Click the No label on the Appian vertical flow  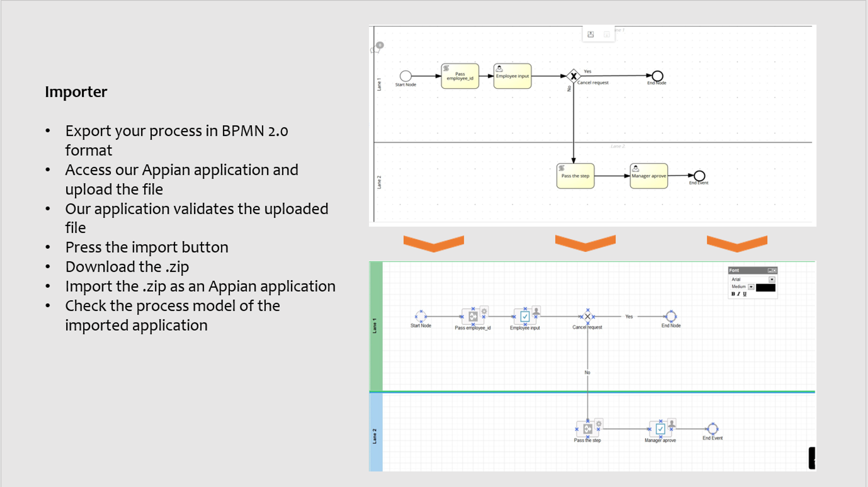tap(587, 372)
